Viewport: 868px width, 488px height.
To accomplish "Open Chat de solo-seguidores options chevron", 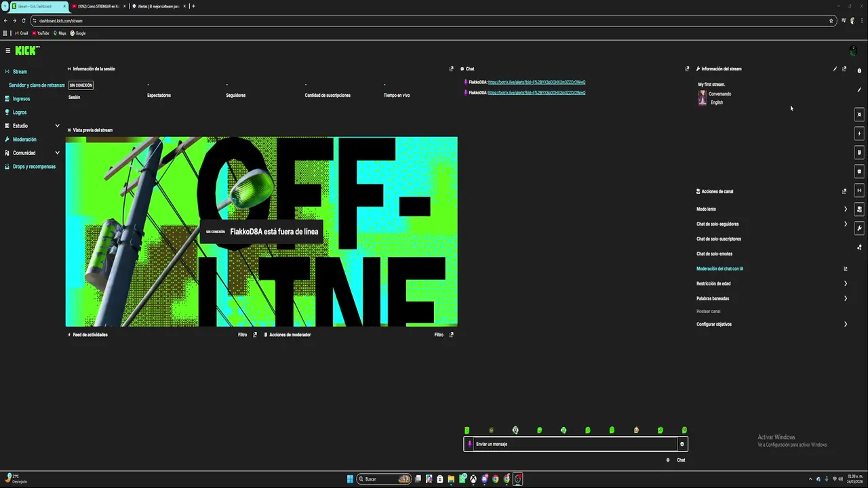I will (845, 224).
